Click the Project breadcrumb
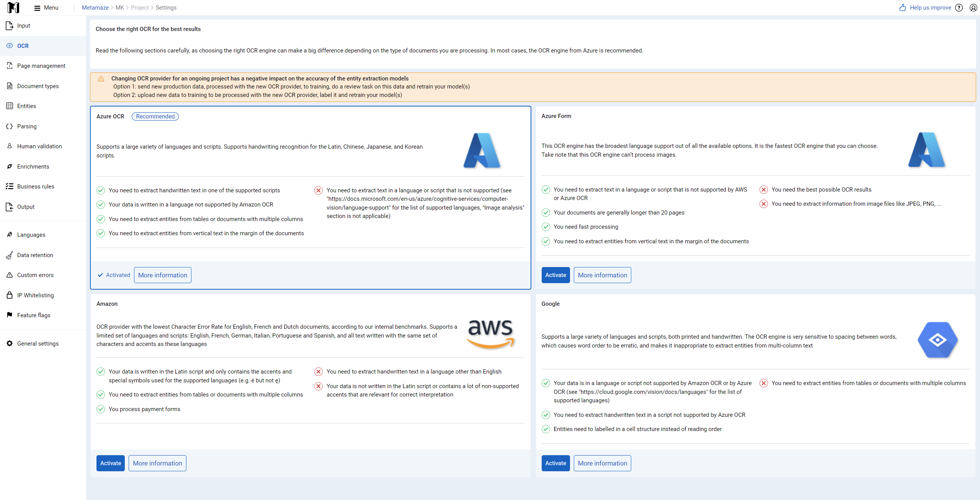This screenshot has height=500, width=980. 140,8
